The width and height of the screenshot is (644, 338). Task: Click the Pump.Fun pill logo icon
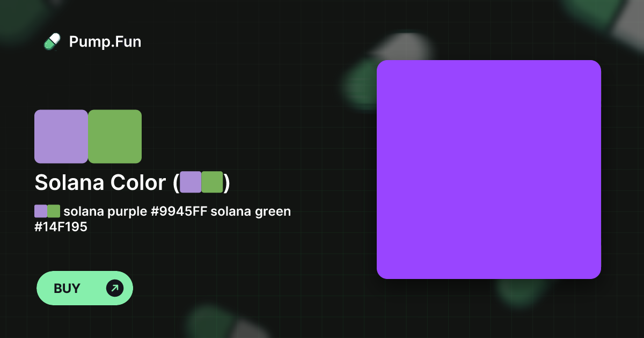click(52, 41)
